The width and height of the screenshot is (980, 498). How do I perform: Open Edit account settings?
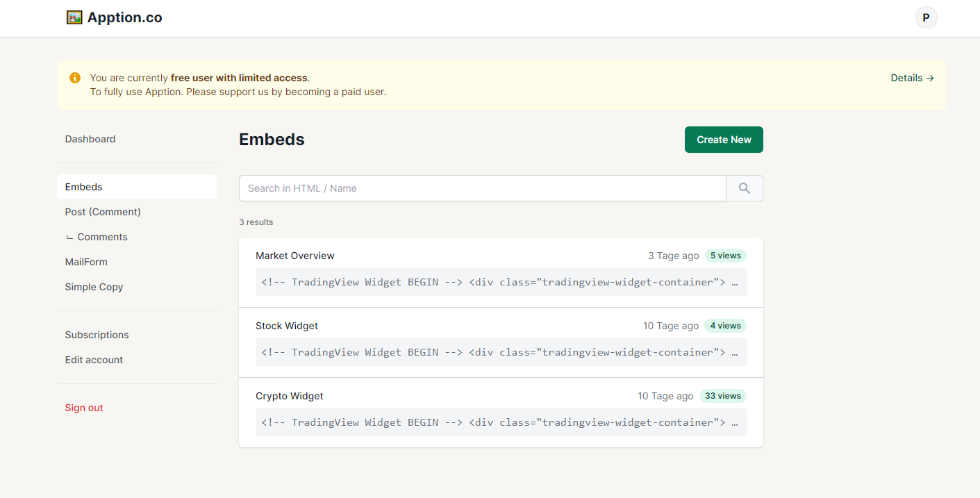click(94, 360)
